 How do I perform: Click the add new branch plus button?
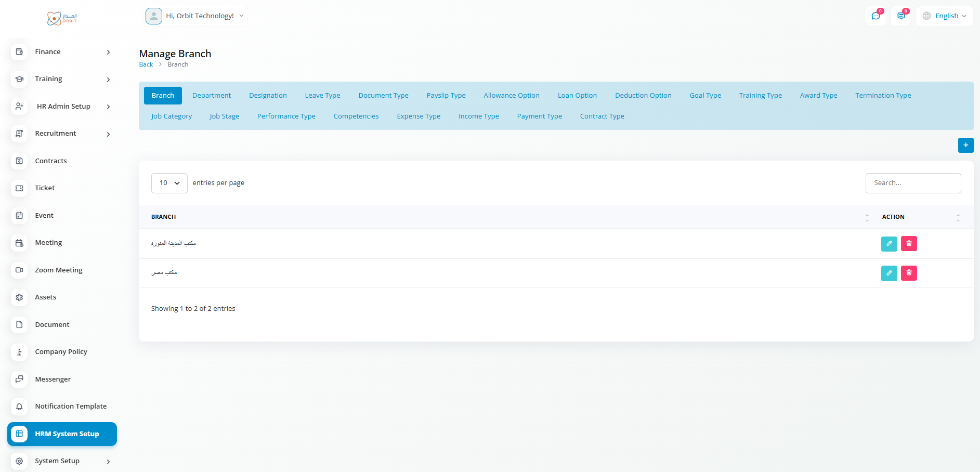(x=965, y=145)
